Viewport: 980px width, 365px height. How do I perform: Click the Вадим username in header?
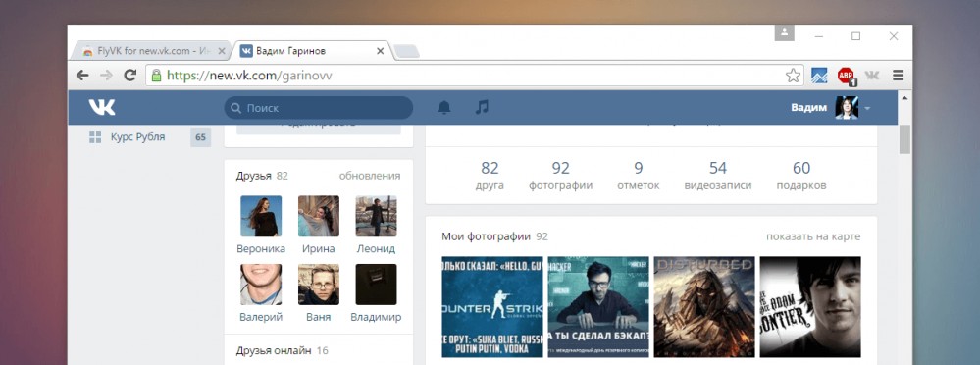(x=808, y=108)
